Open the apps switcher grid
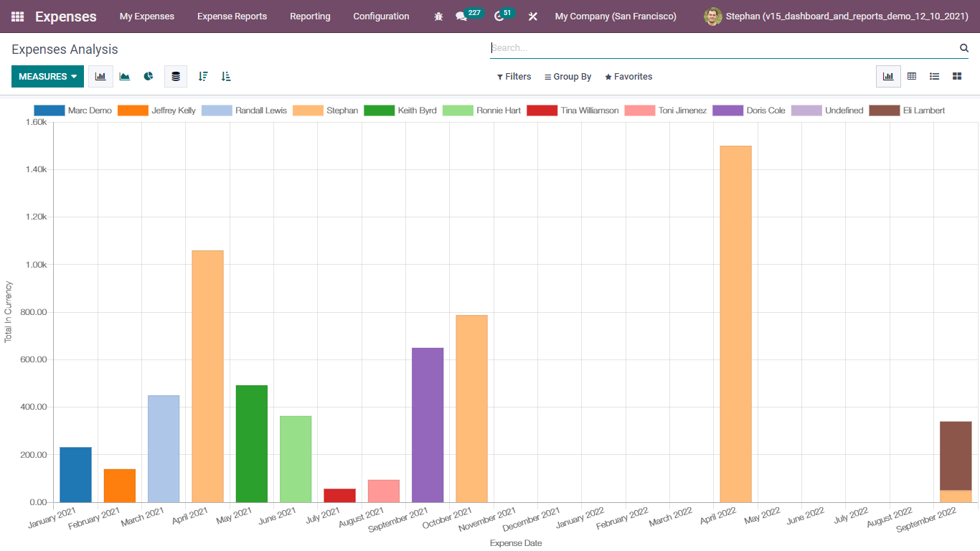Screen dimensions: 980x551 pyautogui.click(x=17, y=16)
